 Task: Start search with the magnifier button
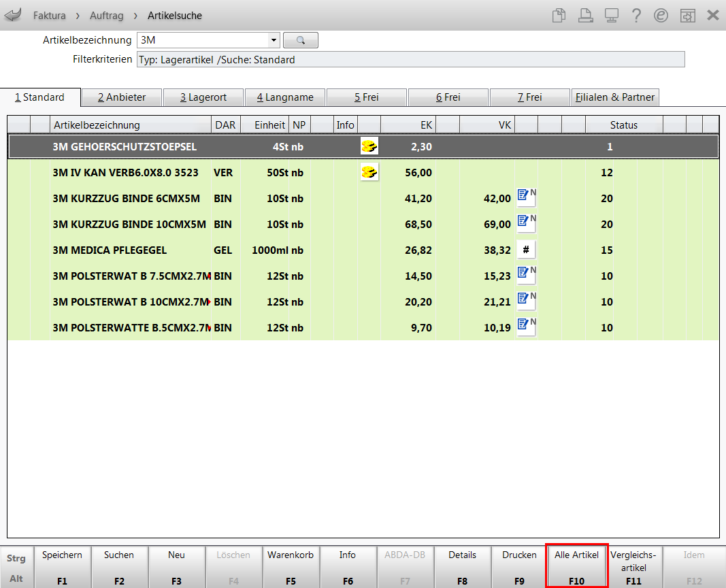[301, 40]
